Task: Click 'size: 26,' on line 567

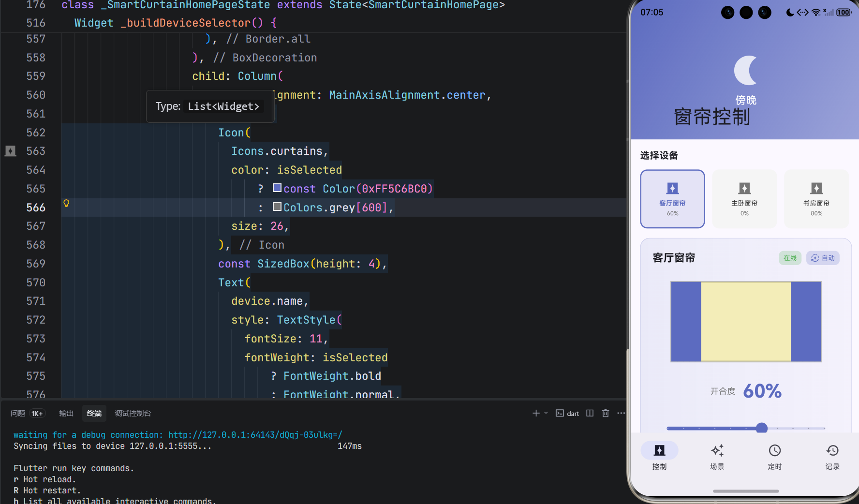Action: click(260, 226)
